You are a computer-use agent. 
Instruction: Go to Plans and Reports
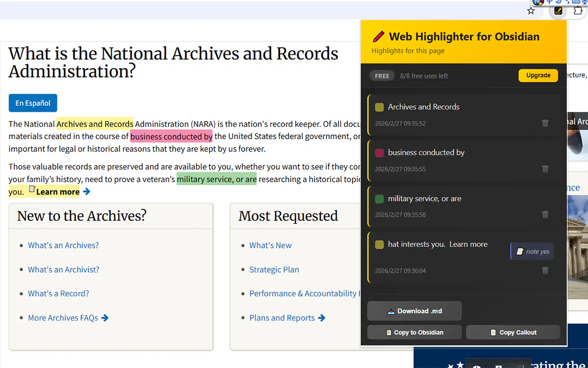[287, 318]
